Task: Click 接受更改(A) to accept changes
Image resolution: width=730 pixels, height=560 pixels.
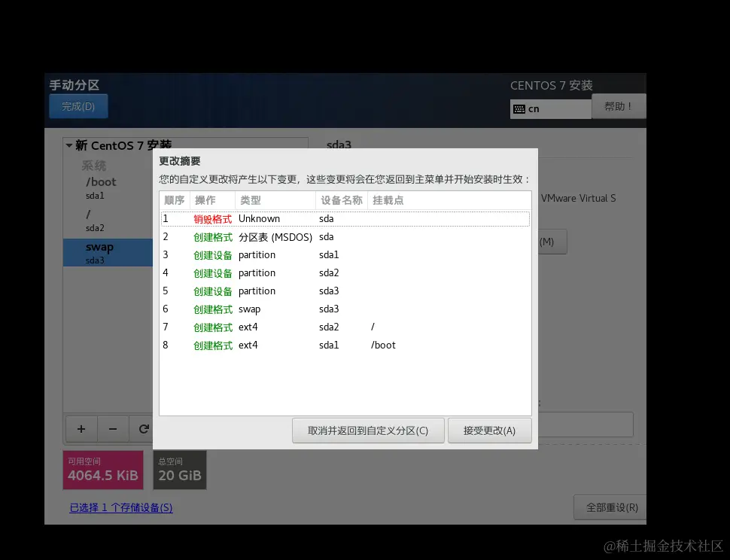Action: pos(489,431)
